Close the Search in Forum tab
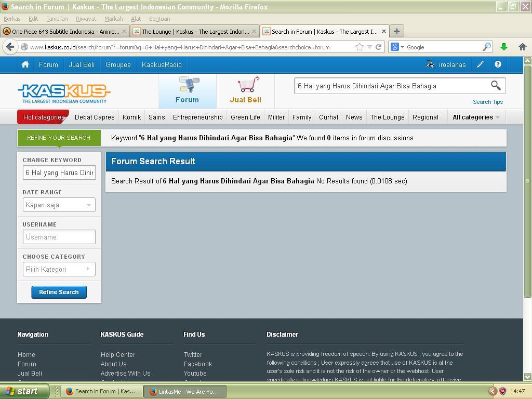 point(384,31)
